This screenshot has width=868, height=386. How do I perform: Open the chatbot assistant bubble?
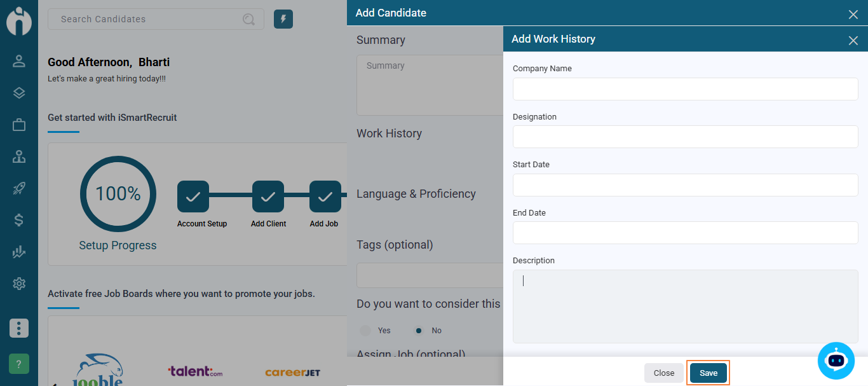(x=836, y=361)
